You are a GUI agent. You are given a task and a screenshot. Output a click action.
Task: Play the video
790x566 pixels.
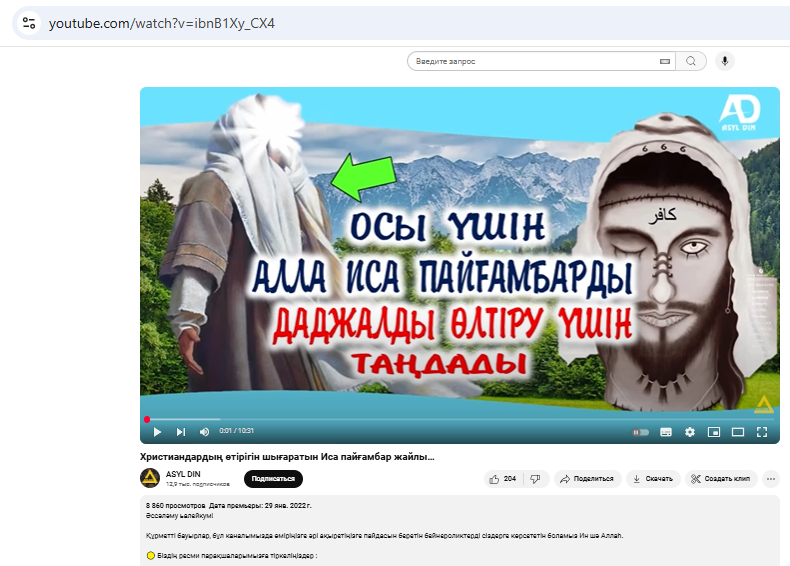[x=157, y=432]
